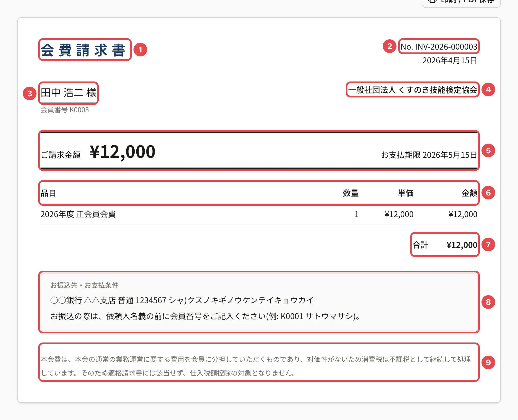Click the member number 会員番号 K0003
Image resolution: width=518 pixels, height=420 pixels.
coord(65,110)
